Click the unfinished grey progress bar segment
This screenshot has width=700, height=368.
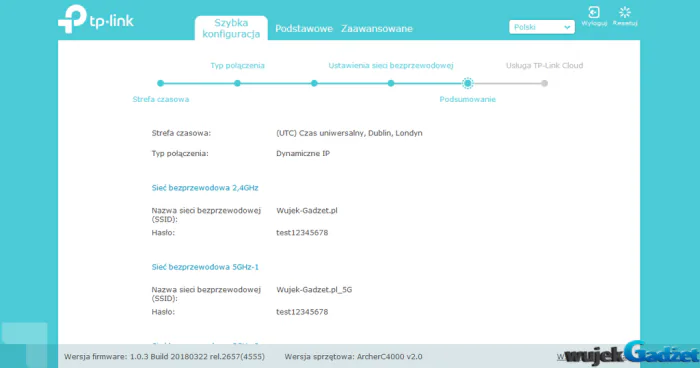(508, 83)
